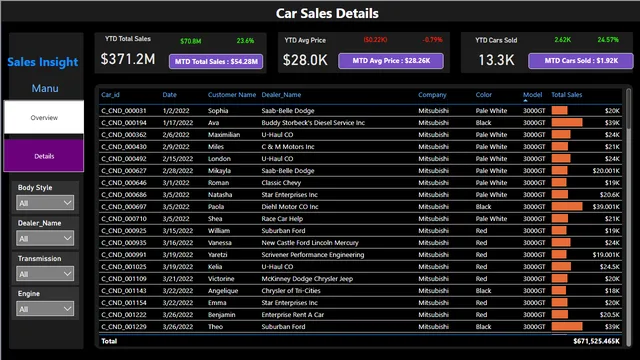The width and height of the screenshot is (640, 360).
Task: Select cell C_CND_000925
Action: click(124, 231)
